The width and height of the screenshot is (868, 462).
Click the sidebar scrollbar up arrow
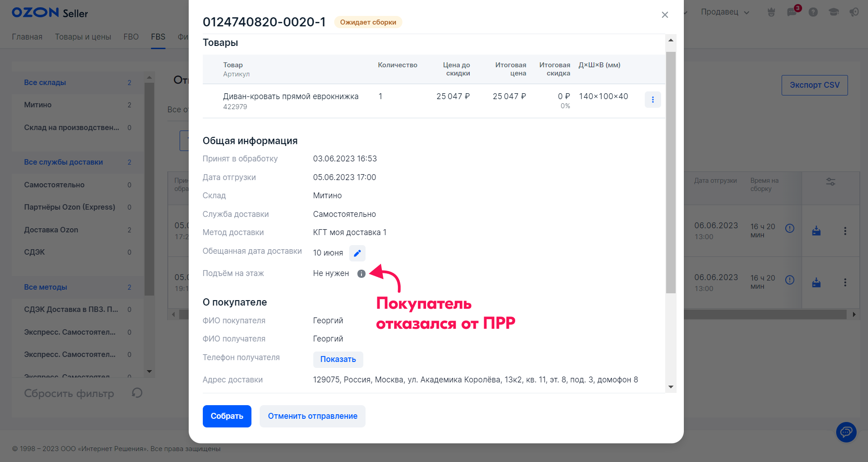point(149,77)
